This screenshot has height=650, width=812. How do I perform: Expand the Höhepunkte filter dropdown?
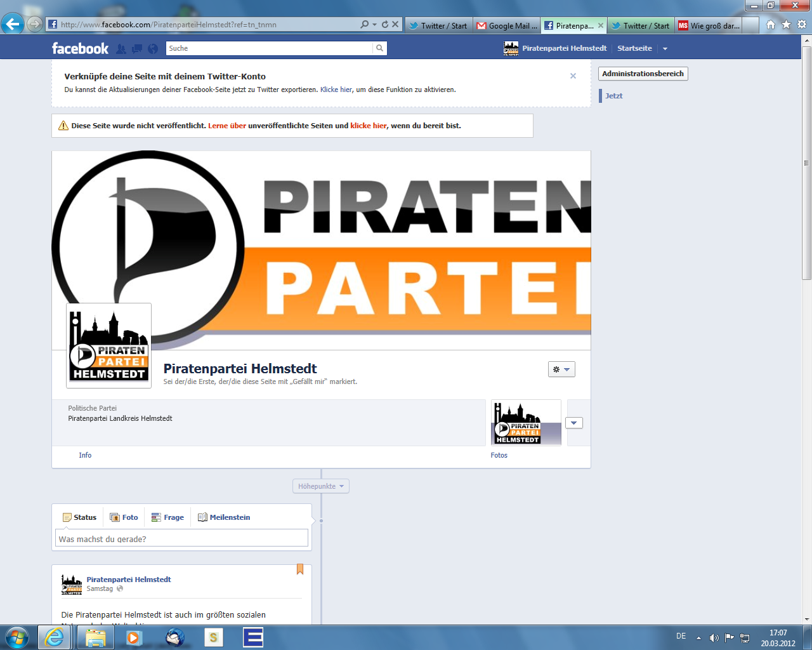click(321, 486)
